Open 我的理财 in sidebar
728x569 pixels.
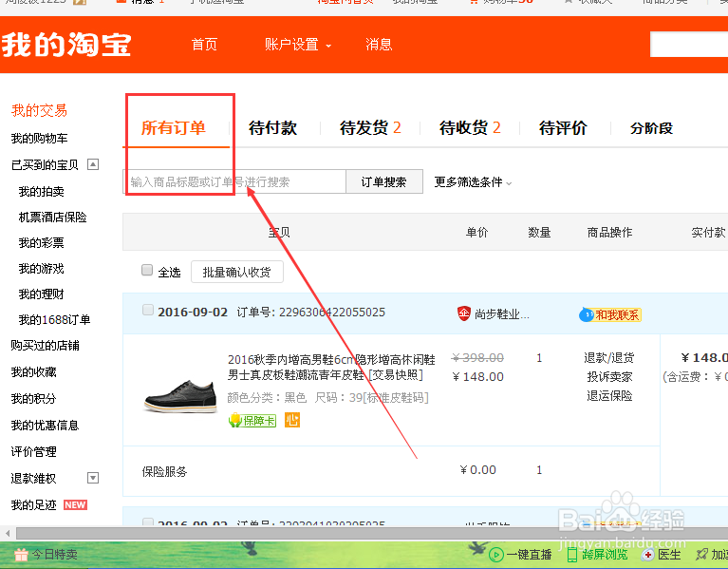[42, 294]
